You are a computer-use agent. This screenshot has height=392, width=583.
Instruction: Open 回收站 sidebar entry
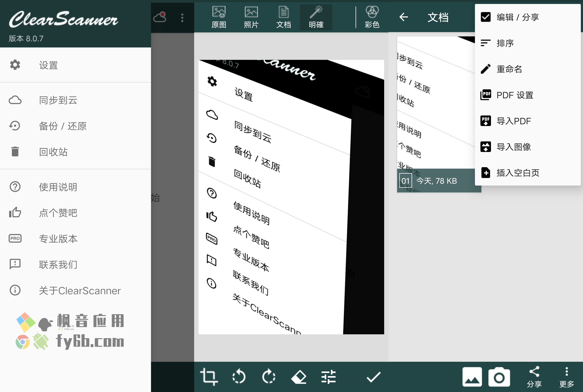75,152
